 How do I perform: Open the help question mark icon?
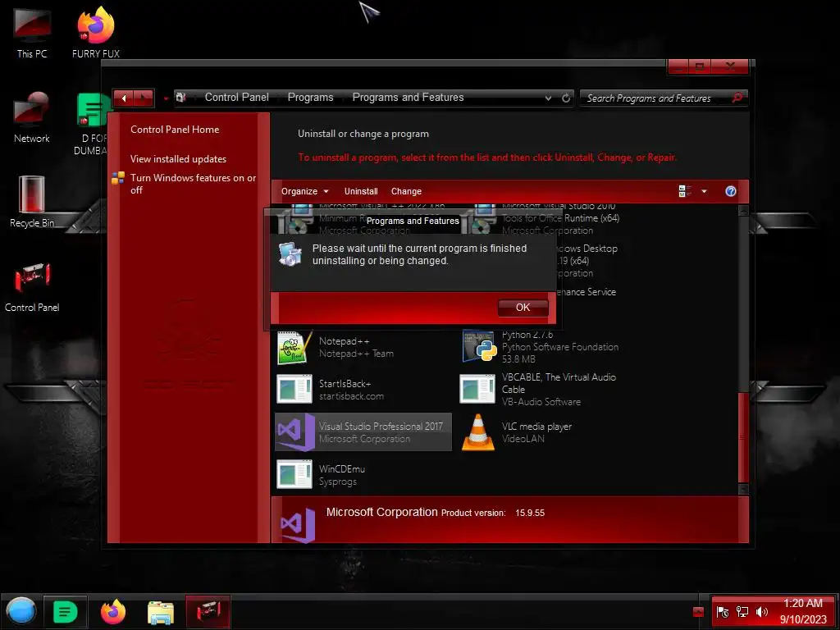[731, 191]
